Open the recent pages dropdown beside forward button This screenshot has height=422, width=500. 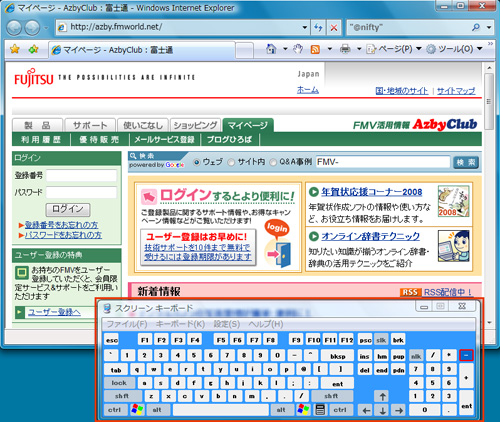coord(46,28)
